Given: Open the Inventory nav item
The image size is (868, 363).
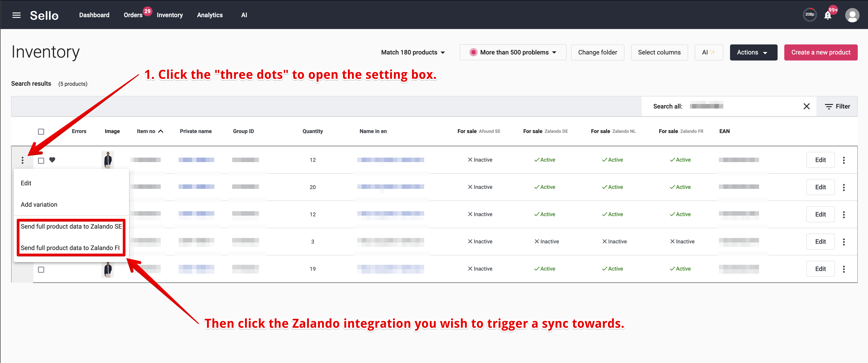Looking at the screenshot, I should (x=169, y=15).
